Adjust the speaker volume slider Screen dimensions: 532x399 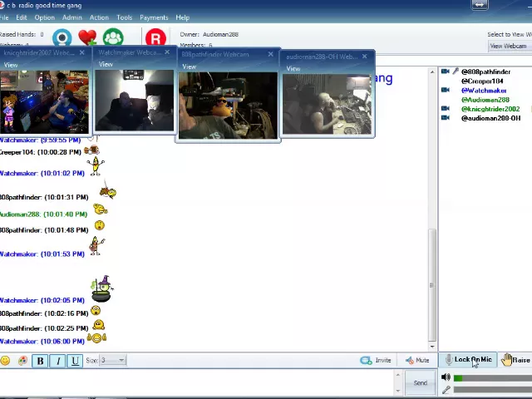coord(493,378)
